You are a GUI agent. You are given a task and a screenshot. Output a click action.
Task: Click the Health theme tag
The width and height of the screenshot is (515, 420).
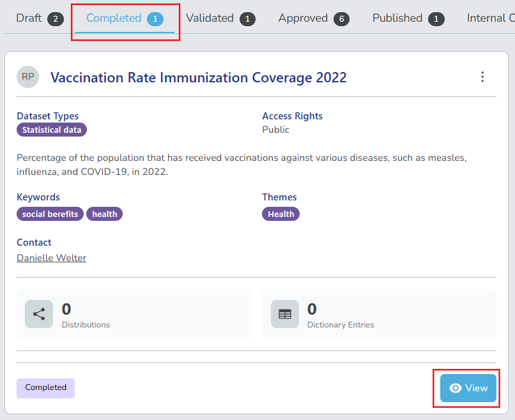pyautogui.click(x=281, y=214)
